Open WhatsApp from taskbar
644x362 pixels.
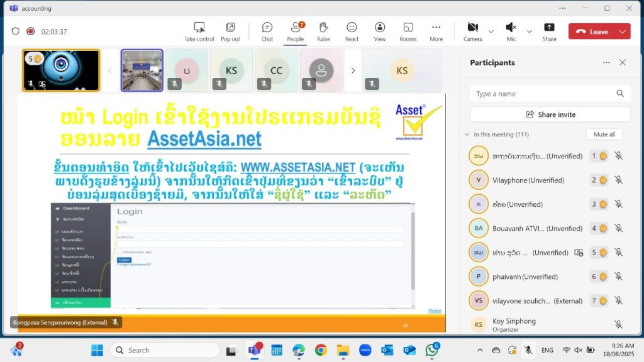431,350
